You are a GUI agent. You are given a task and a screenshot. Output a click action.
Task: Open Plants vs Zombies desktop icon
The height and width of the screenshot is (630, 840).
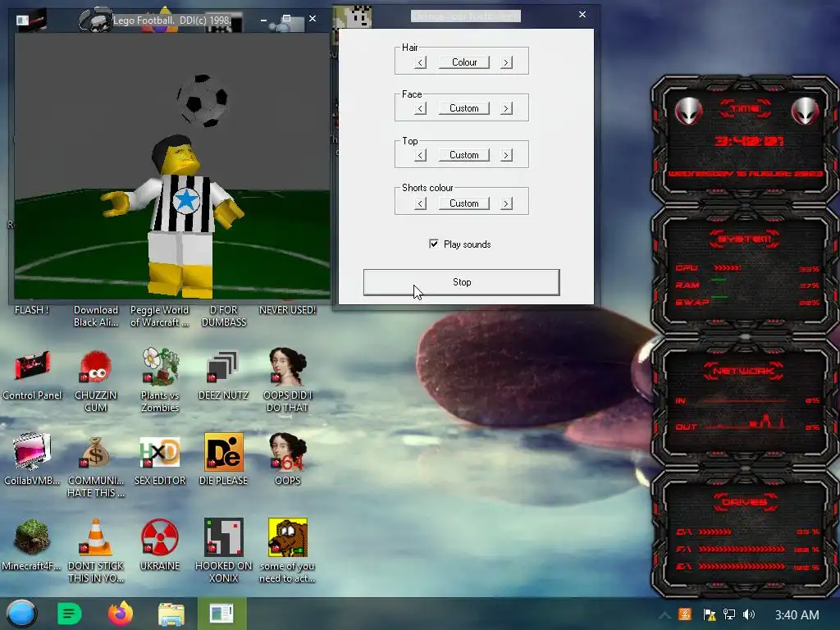click(x=160, y=381)
